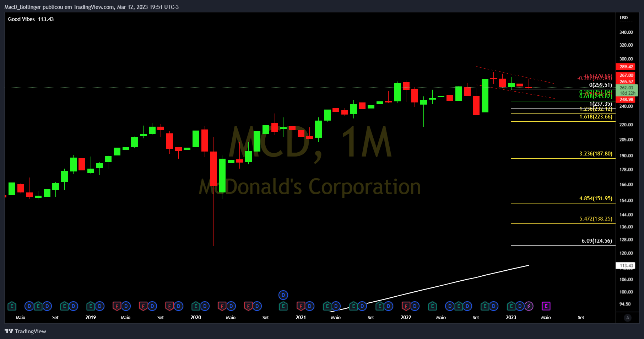
Task: Click the green earnings marker beneath the stacked dividend marker
Action: click(x=283, y=306)
